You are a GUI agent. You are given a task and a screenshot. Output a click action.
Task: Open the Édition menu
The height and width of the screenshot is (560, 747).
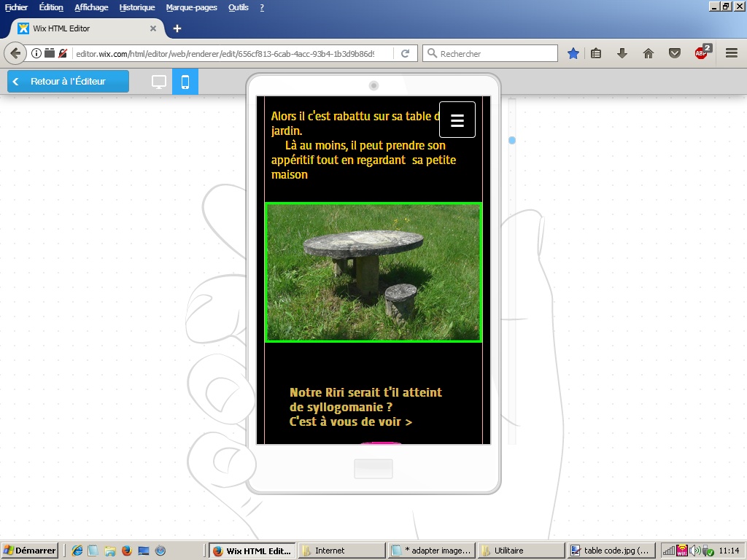click(51, 7)
